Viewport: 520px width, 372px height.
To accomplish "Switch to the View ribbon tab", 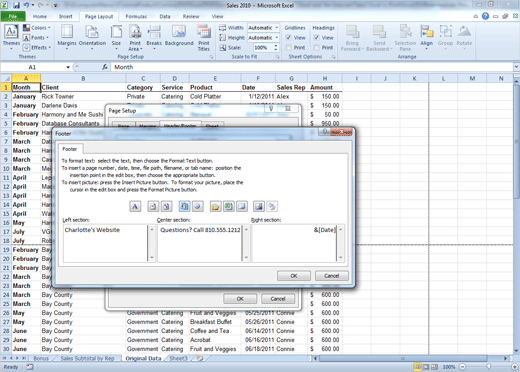I will [217, 16].
